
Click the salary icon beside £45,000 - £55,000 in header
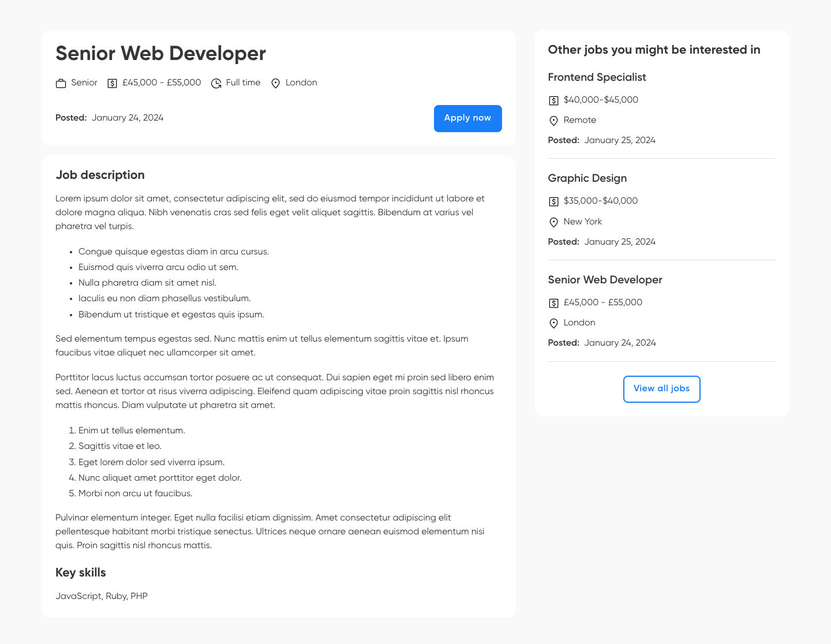point(112,83)
